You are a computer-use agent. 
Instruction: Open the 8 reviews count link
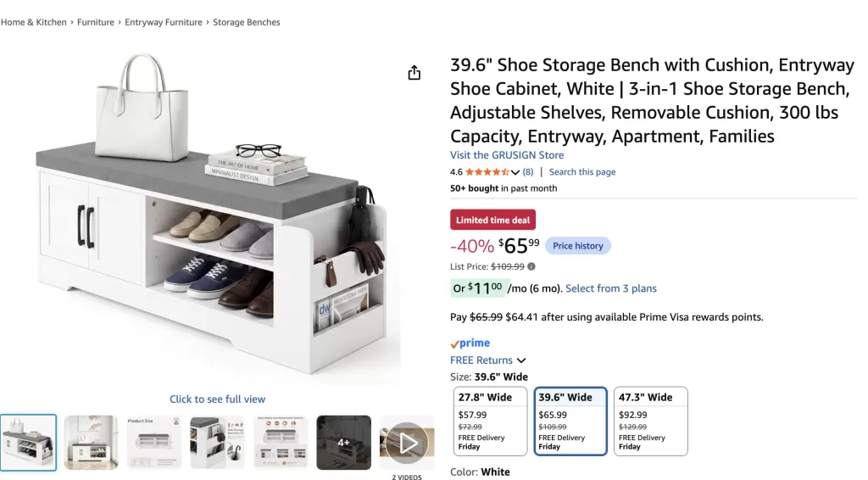tap(528, 172)
